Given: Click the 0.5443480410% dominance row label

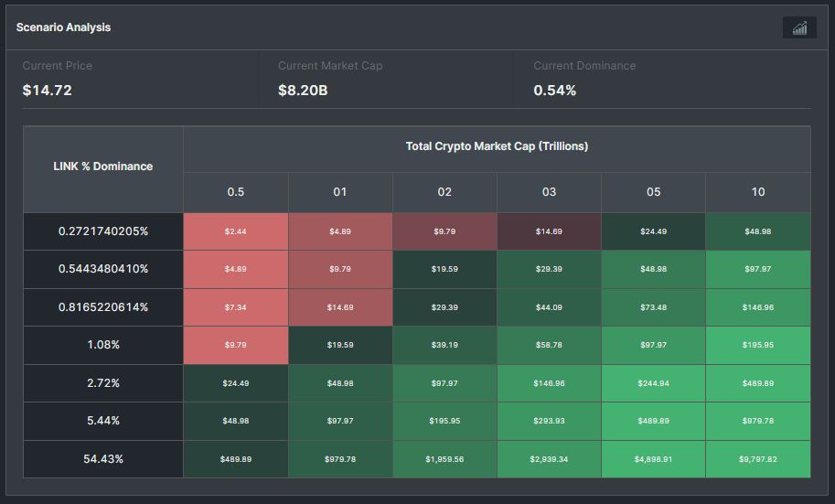Looking at the screenshot, I should click(x=103, y=269).
